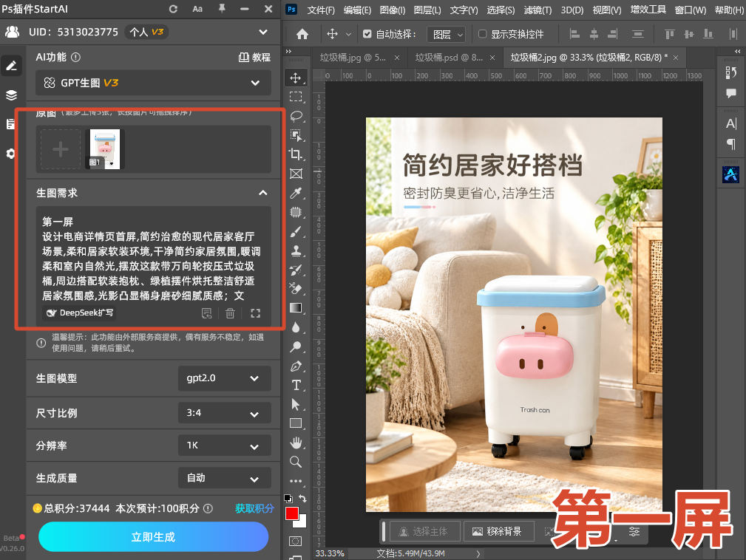746x560 pixels.
Task: Open the 生成质量 自动 dropdown
Action: click(x=225, y=478)
